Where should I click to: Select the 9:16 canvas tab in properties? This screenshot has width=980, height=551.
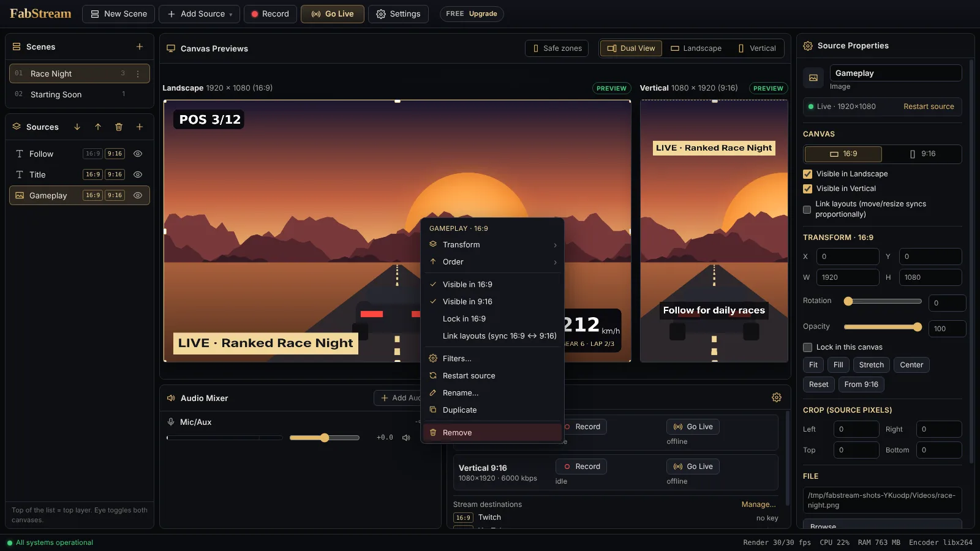pos(922,154)
